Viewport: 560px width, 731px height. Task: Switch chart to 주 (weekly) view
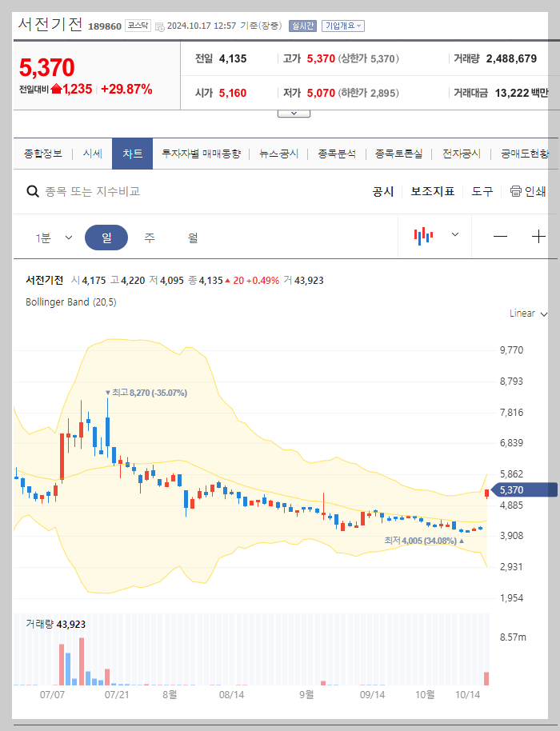[x=150, y=237]
